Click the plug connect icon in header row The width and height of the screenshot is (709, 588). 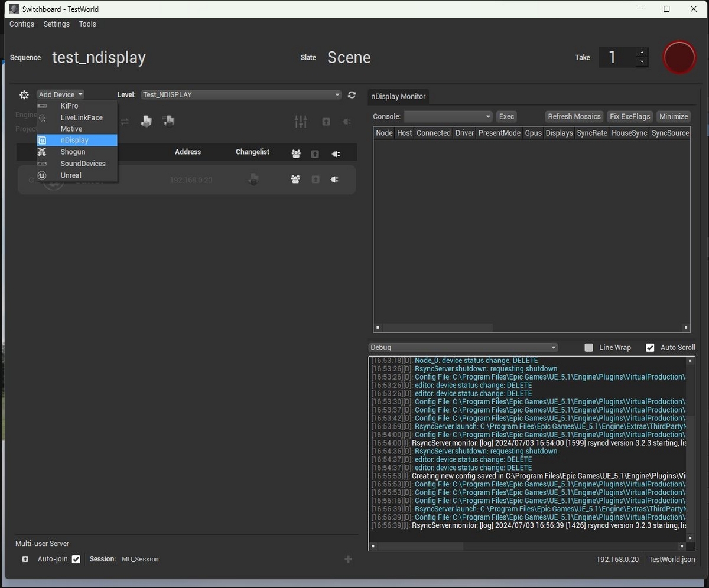coord(336,153)
